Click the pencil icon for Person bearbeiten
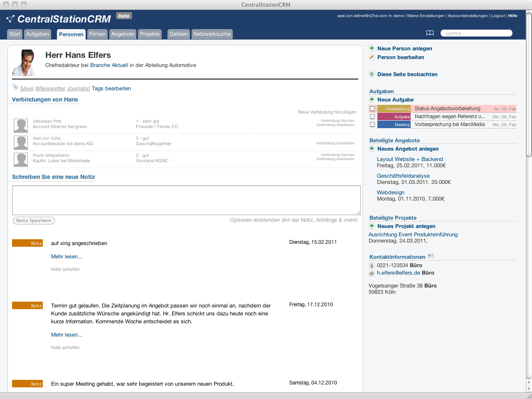Image resolution: width=532 pixels, height=399 pixels. tap(372, 57)
